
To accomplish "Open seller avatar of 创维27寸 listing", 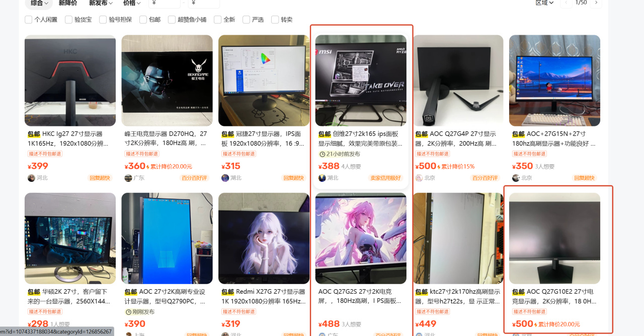I will pyautogui.click(x=322, y=178).
